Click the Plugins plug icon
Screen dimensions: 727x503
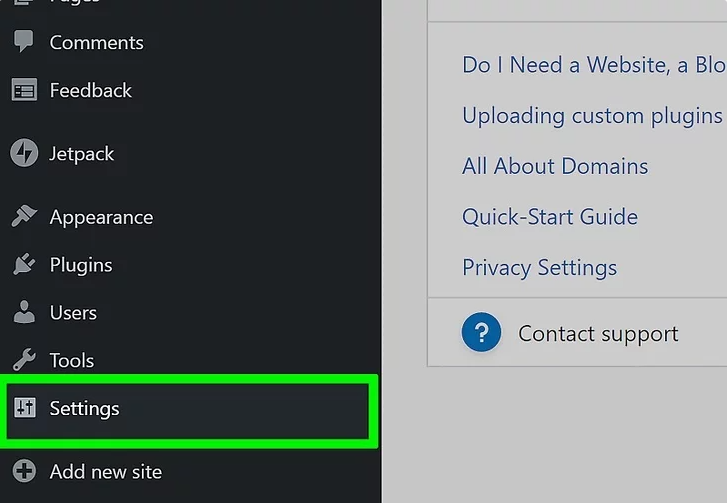[x=24, y=264]
